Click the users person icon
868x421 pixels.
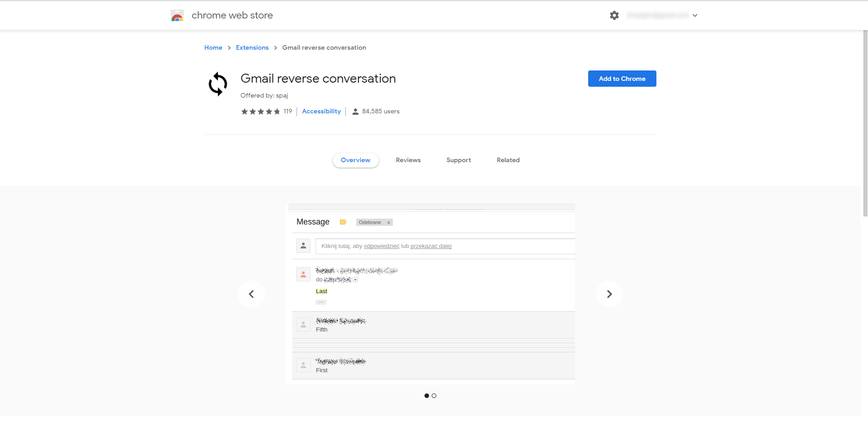[x=355, y=112]
